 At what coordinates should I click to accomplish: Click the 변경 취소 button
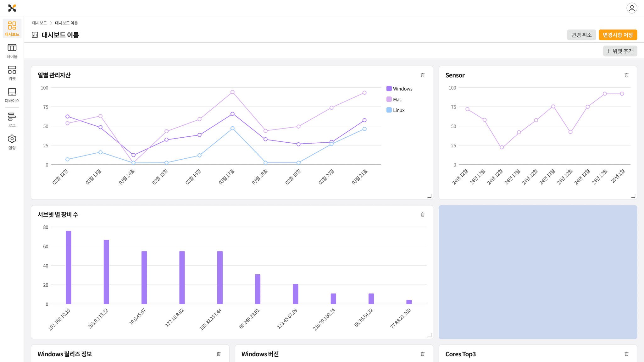pyautogui.click(x=581, y=35)
